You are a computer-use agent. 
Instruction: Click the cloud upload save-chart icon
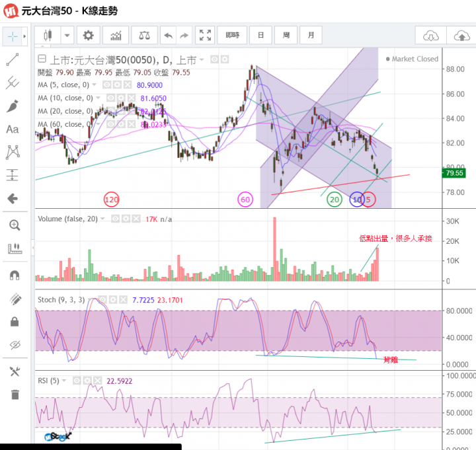pyautogui.click(x=461, y=36)
